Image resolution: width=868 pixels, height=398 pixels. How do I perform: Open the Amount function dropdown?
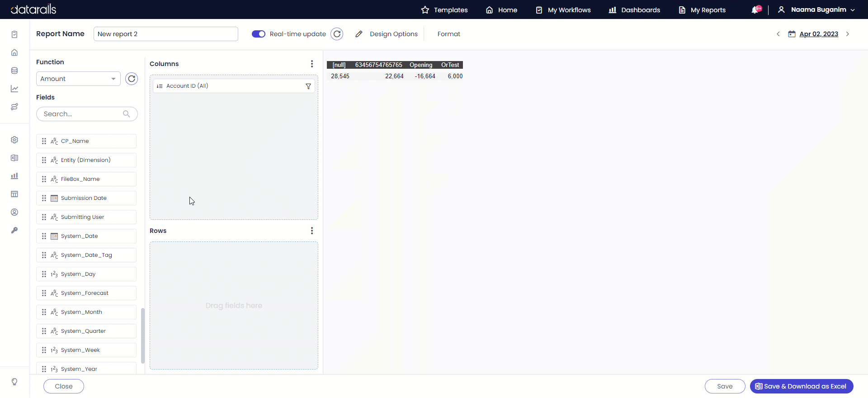[x=78, y=79]
